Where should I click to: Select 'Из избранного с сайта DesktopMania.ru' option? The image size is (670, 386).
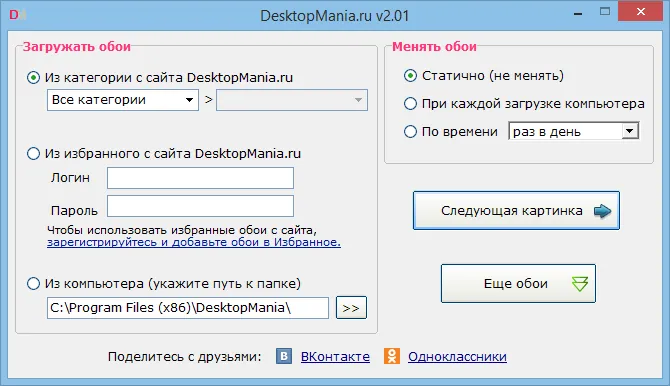(x=33, y=153)
